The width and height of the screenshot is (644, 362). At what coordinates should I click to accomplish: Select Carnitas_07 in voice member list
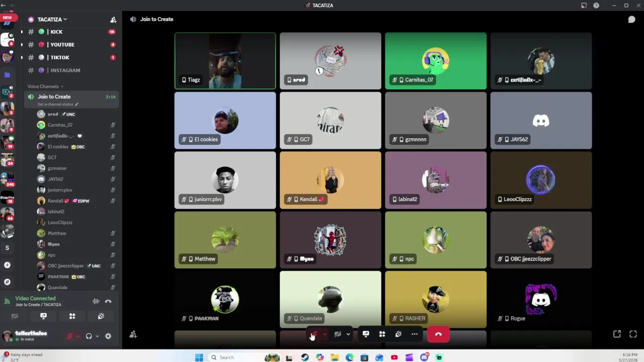pos(75,125)
